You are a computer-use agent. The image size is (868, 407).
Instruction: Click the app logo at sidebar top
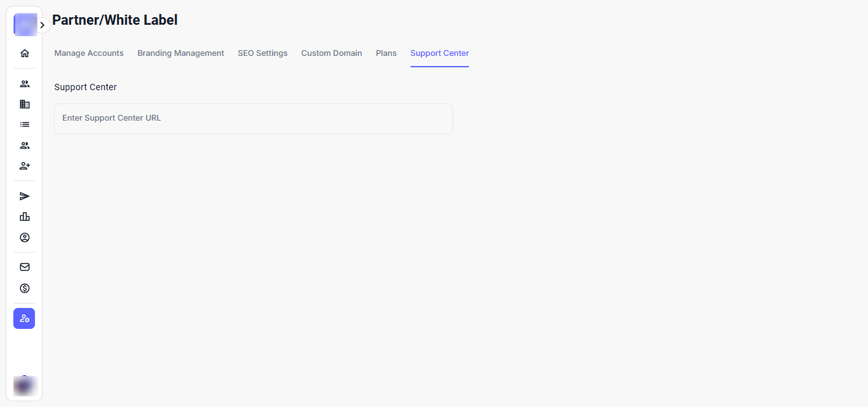[x=25, y=25]
